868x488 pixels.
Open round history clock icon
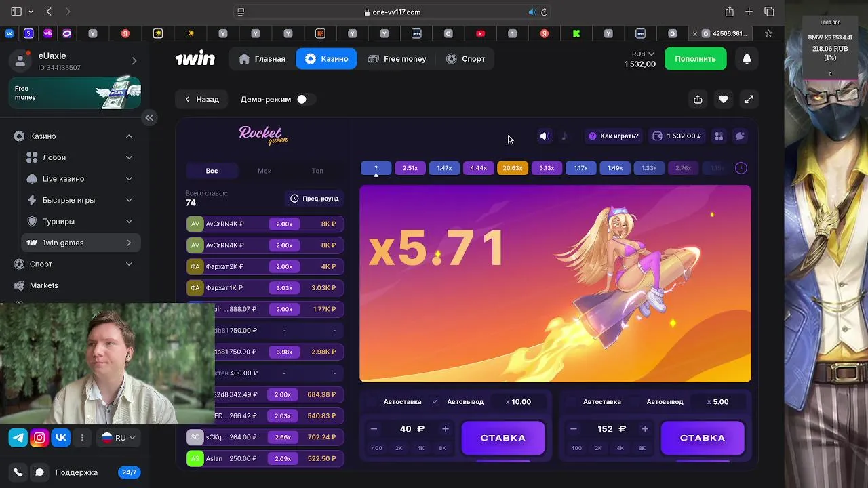pos(741,168)
